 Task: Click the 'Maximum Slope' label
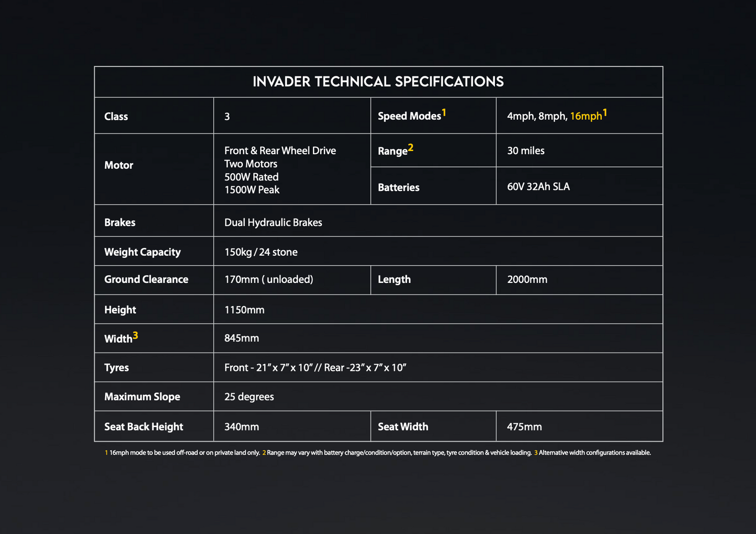tap(142, 396)
